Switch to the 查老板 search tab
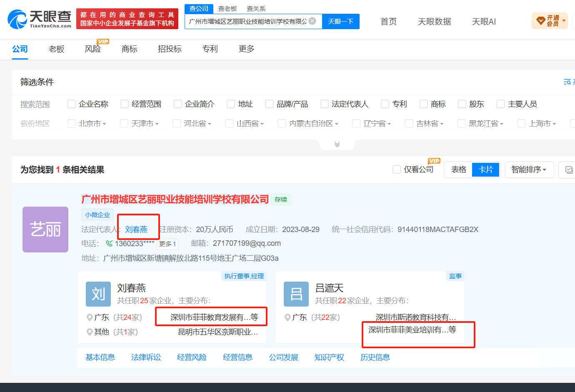 [x=227, y=8]
